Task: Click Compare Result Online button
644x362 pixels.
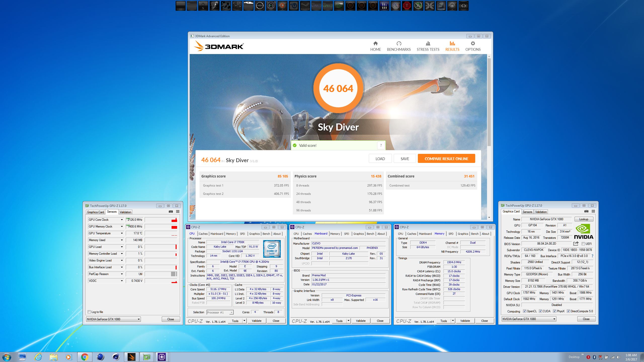Action: coord(446,159)
